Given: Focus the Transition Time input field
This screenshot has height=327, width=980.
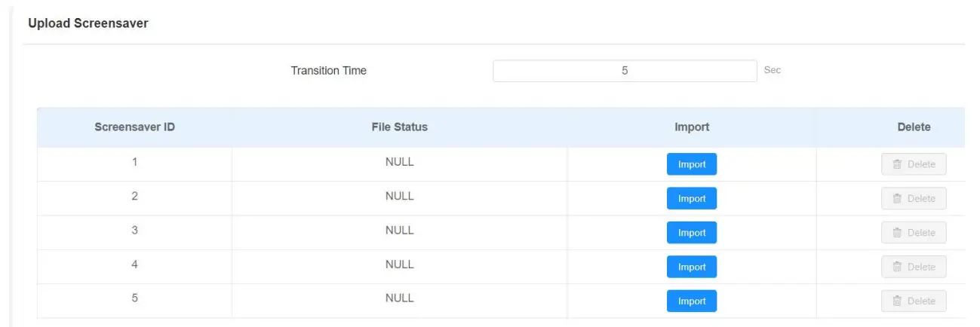Looking at the screenshot, I should (624, 71).
